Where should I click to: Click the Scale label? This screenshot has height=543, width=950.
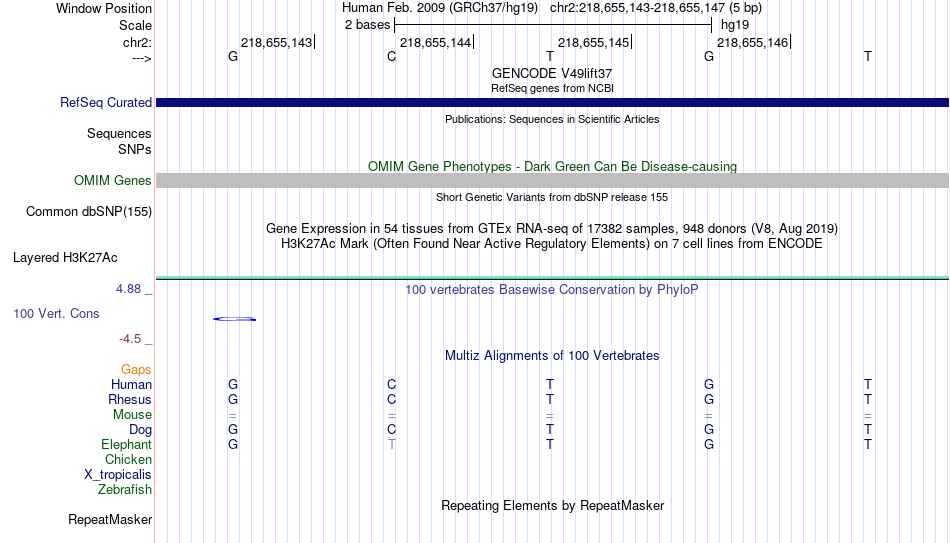click(135, 25)
